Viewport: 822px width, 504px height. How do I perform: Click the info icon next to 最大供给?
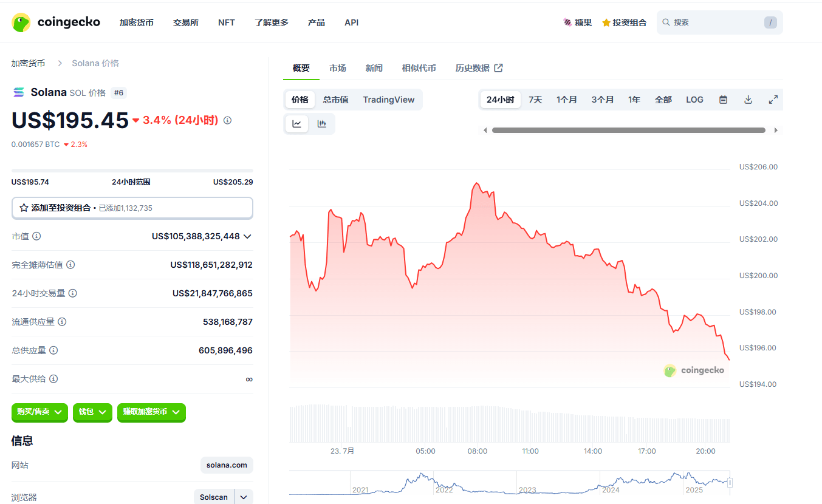click(53, 379)
